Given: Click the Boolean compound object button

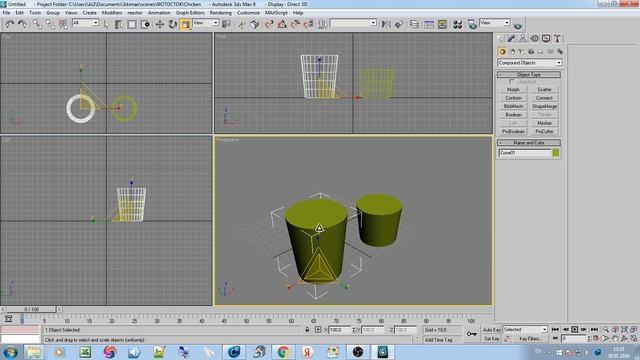Looking at the screenshot, I should tap(513, 115).
